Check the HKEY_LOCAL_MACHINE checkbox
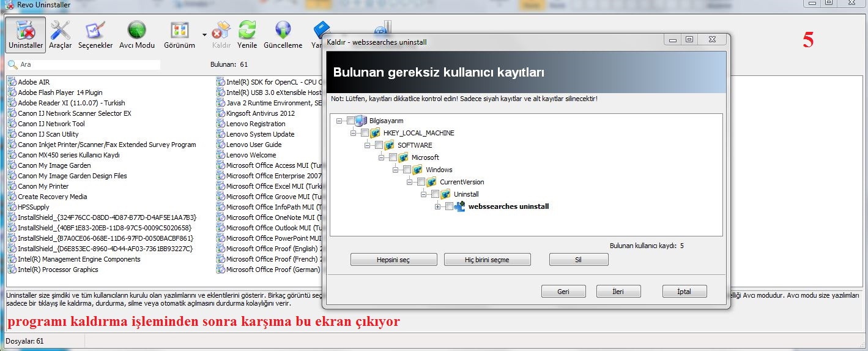This screenshot has height=351, width=868. point(365,133)
